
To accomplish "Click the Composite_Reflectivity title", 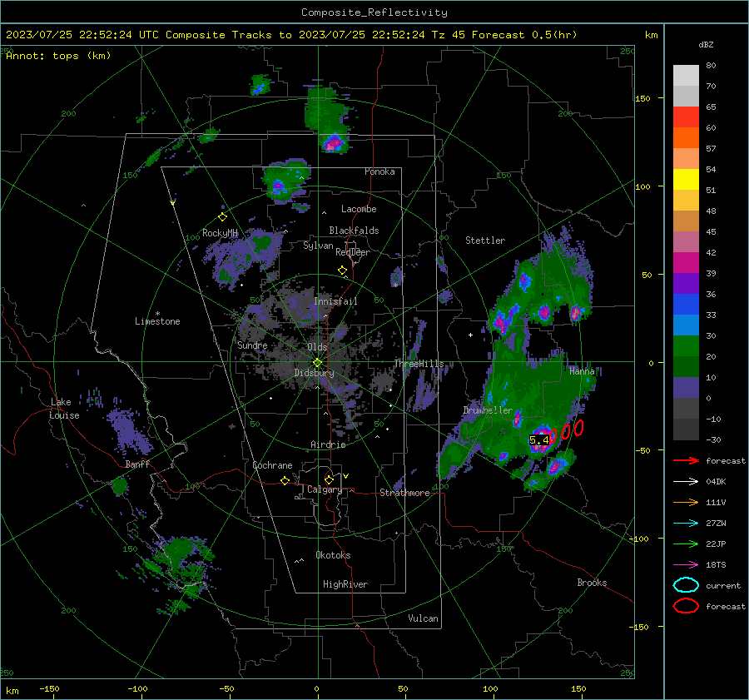I will tap(374, 12).
